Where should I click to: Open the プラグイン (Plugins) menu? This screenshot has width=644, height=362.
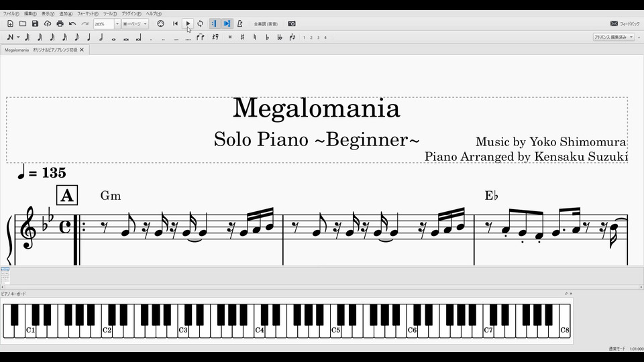131,13
